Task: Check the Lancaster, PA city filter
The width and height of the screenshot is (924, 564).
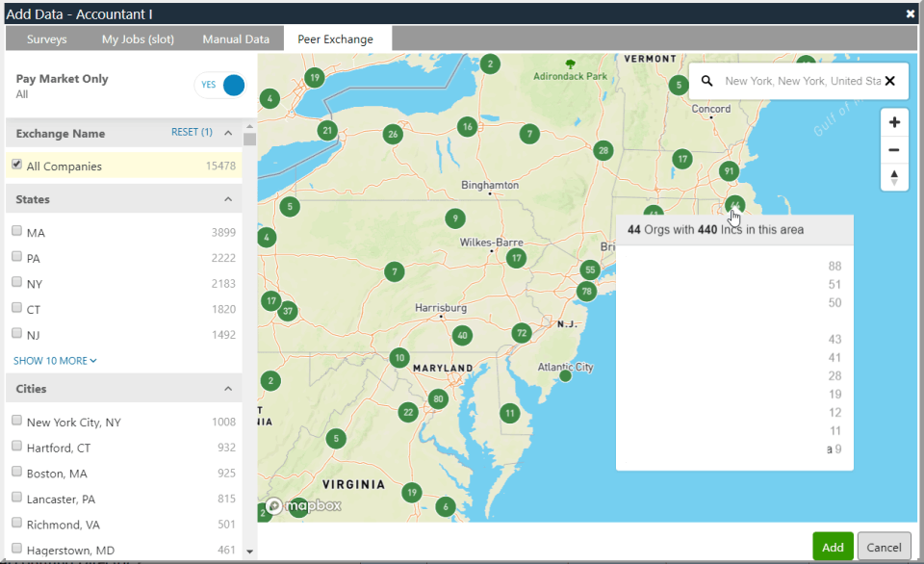Action: 16,497
